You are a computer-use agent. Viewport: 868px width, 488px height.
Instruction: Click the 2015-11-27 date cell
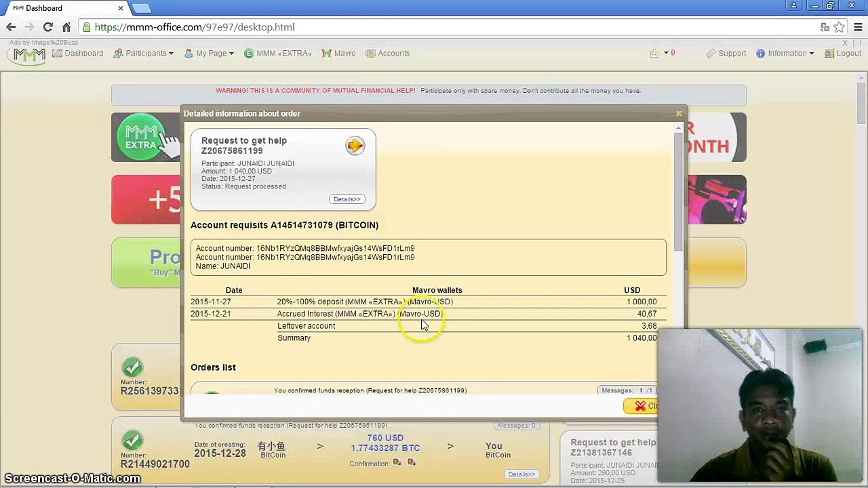(x=210, y=302)
